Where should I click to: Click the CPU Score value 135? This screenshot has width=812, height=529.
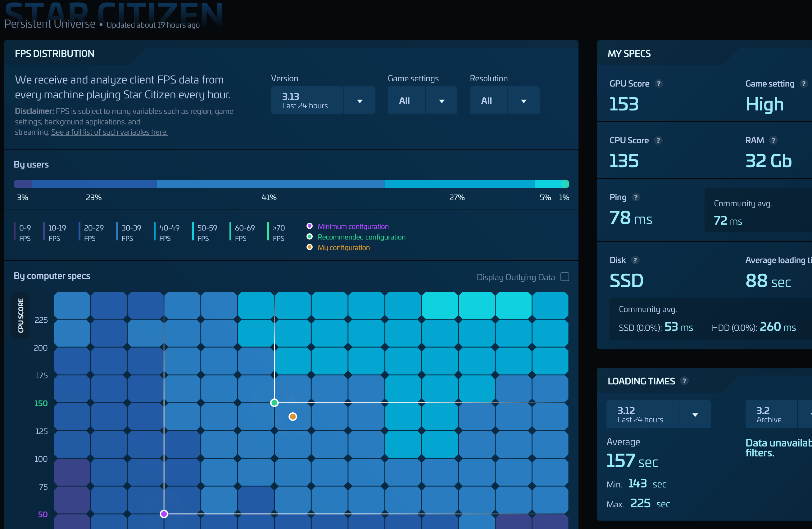[x=624, y=160]
